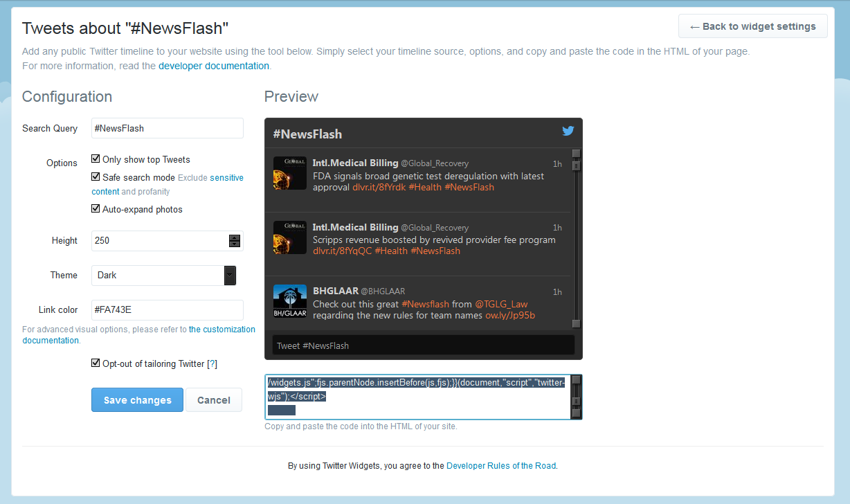The width and height of the screenshot is (850, 504).
Task: Open the ow.ly/Jp95b link
Action: tap(510, 316)
